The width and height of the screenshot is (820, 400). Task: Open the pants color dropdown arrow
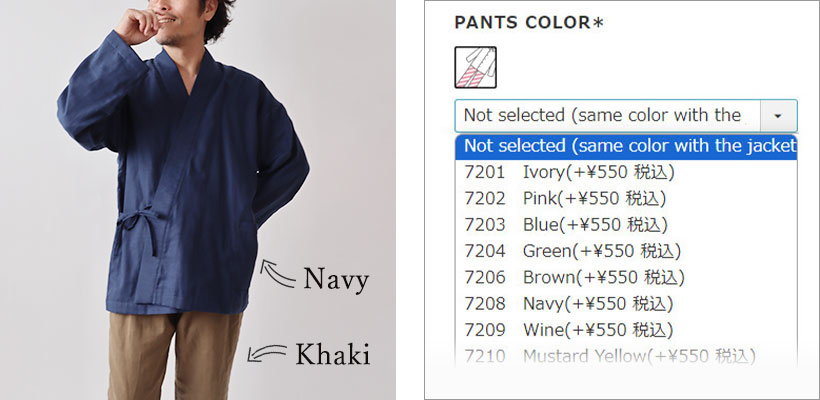(x=778, y=116)
